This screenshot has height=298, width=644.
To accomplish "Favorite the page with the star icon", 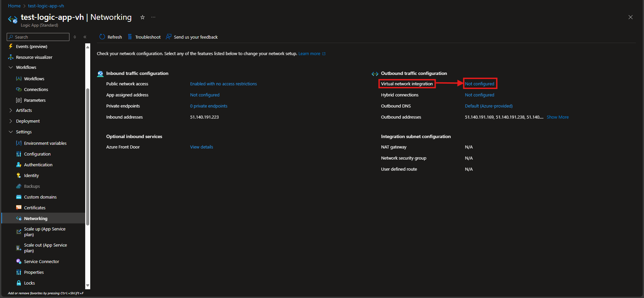I will coord(143,17).
